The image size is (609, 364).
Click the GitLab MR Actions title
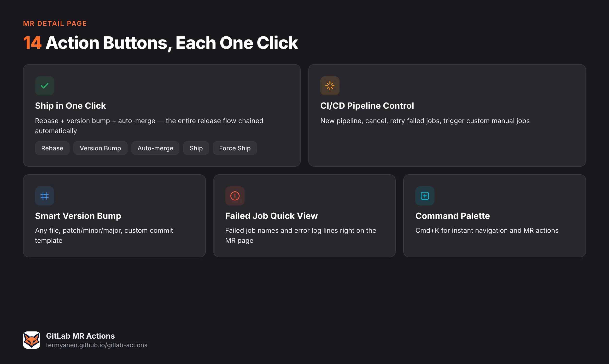click(x=80, y=336)
